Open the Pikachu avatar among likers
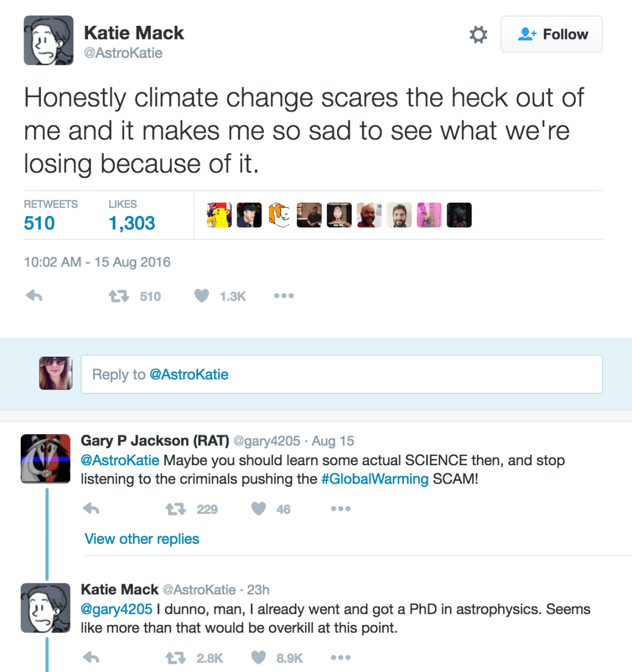632x672 pixels. click(219, 215)
